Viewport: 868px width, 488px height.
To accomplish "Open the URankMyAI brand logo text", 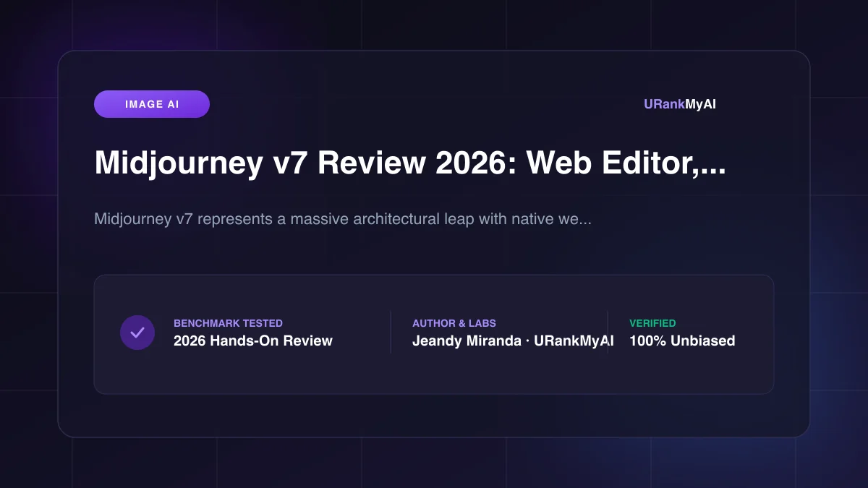I will click(x=680, y=104).
